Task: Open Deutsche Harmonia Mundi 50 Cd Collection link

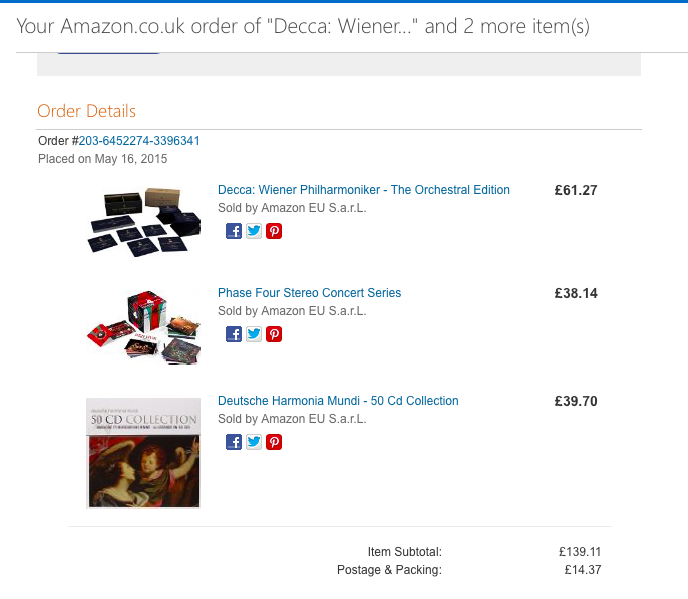Action: [338, 401]
